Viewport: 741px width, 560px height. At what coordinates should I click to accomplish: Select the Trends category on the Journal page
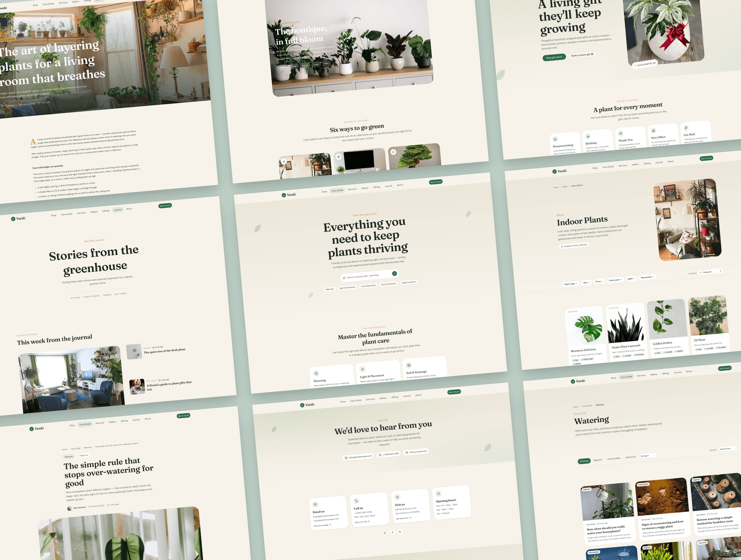[x=107, y=295]
